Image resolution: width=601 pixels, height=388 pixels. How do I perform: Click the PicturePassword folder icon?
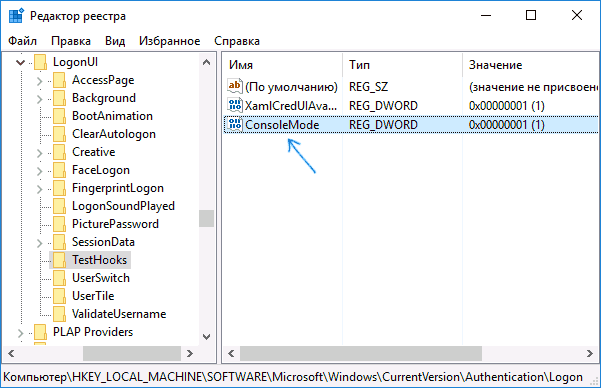pos(59,224)
